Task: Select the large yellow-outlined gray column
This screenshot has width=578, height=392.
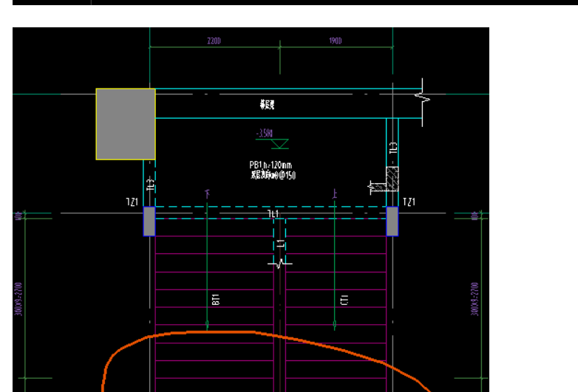Action: click(126, 124)
